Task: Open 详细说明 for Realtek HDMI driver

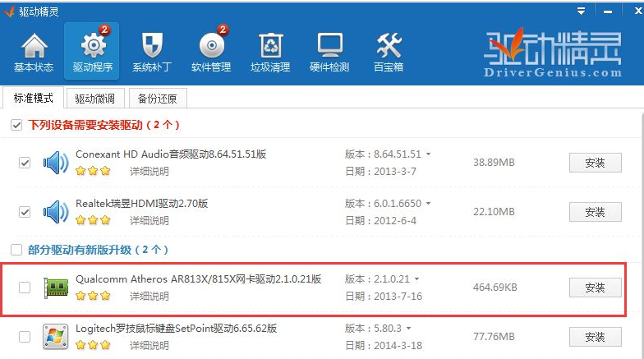Action: tap(149, 220)
